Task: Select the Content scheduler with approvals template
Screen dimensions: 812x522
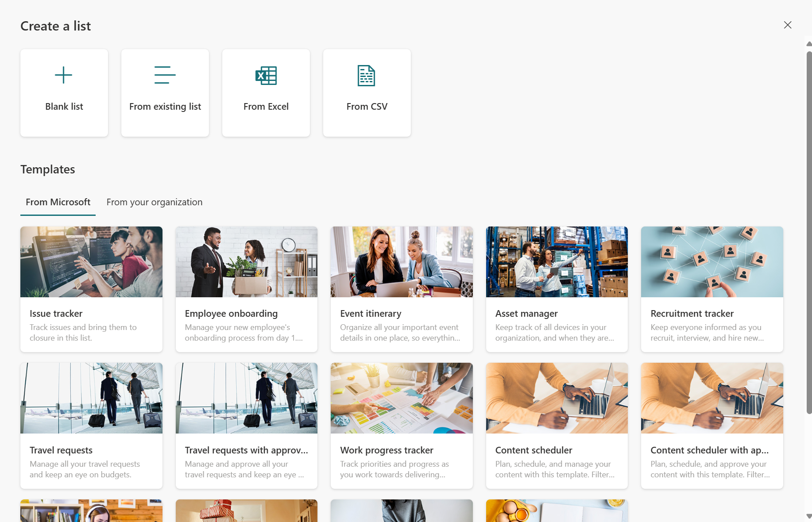Action: 711,426
